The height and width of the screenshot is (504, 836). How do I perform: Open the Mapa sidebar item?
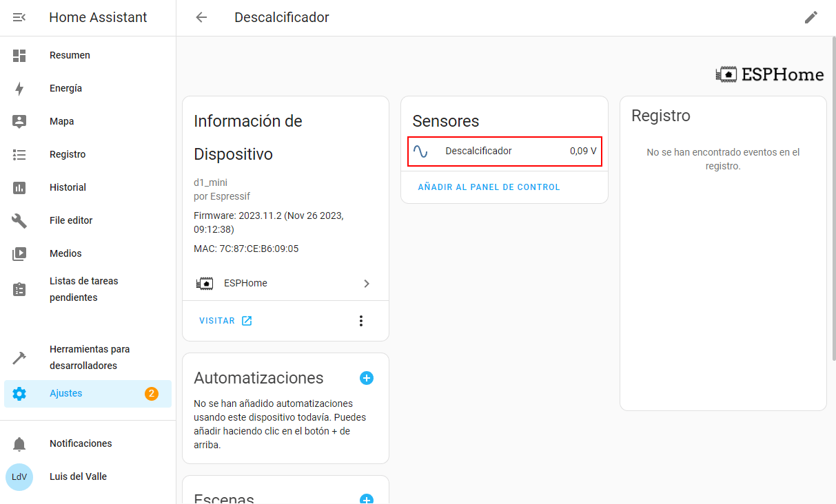[88, 121]
